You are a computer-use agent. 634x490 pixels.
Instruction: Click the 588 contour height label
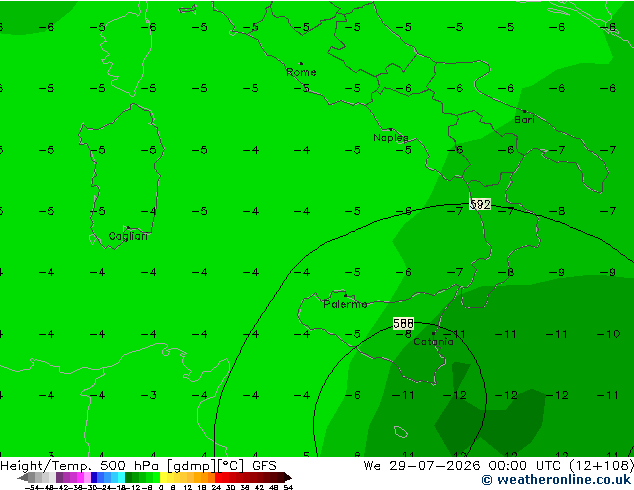tap(403, 323)
